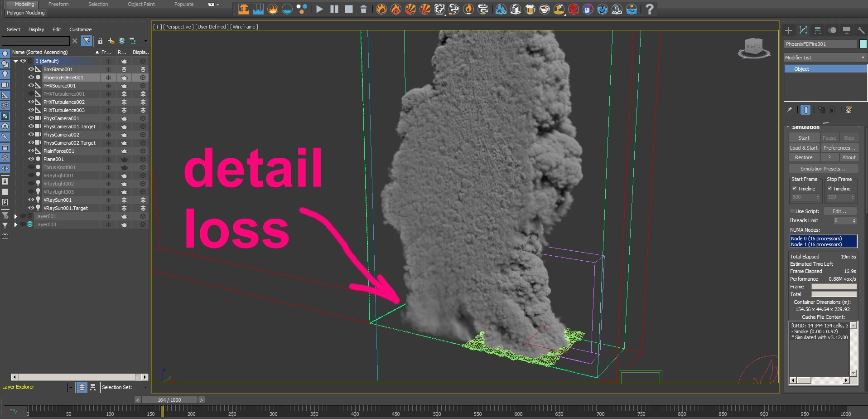The width and height of the screenshot is (868, 419).
Task: Open the Freeform ribbon tab
Action: pyautogui.click(x=58, y=4)
